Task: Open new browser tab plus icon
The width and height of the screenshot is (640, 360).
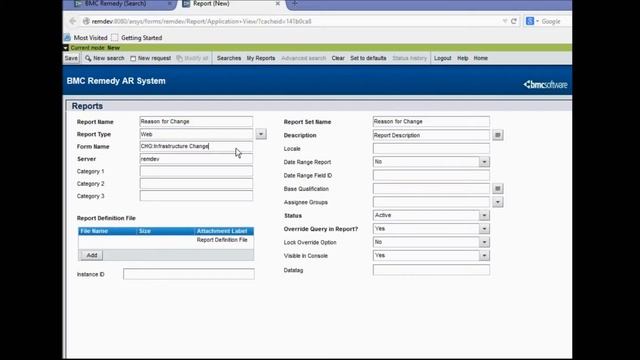Action: pos(295,4)
